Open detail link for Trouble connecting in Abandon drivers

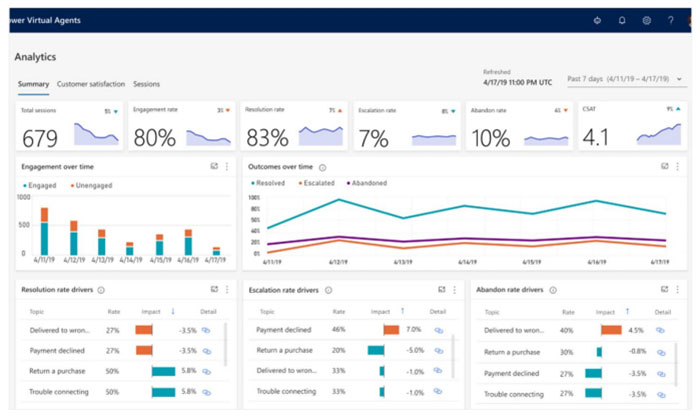661,395
